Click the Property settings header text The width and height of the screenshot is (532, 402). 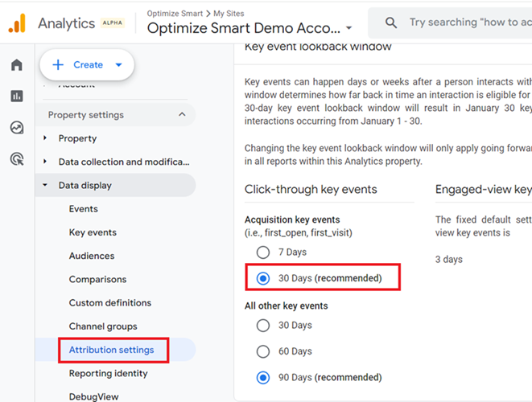86,115
